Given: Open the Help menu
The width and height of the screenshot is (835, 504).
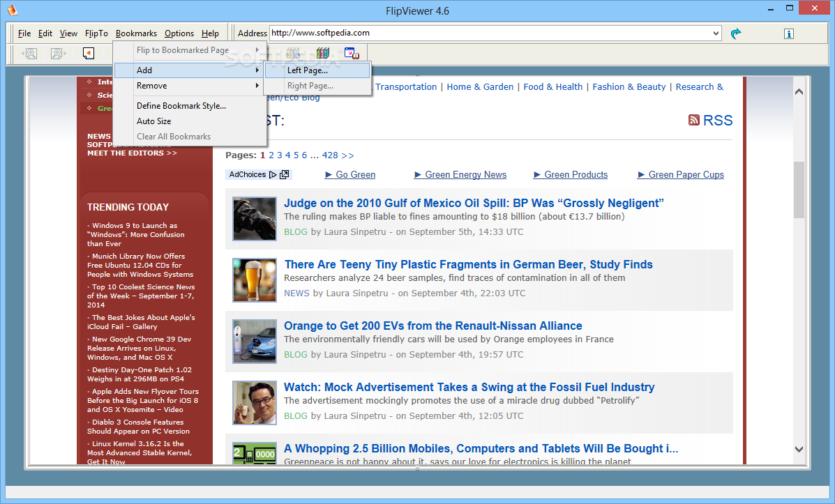Looking at the screenshot, I should (210, 33).
